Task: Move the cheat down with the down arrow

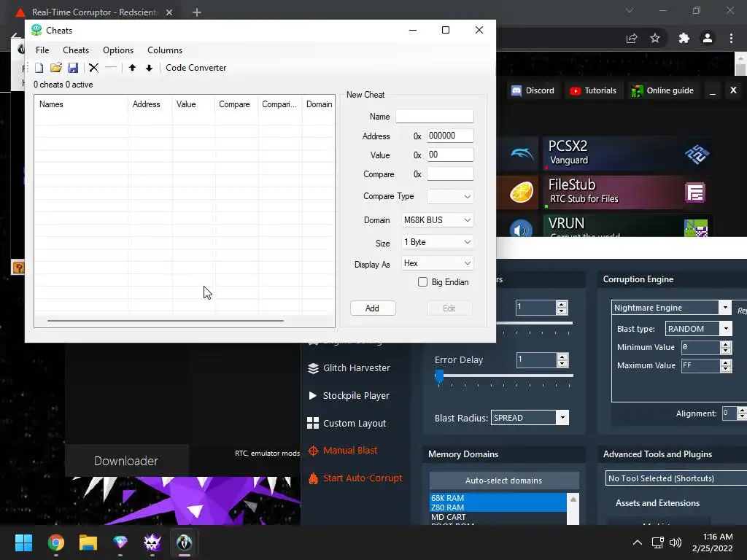Action: (149, 68)
